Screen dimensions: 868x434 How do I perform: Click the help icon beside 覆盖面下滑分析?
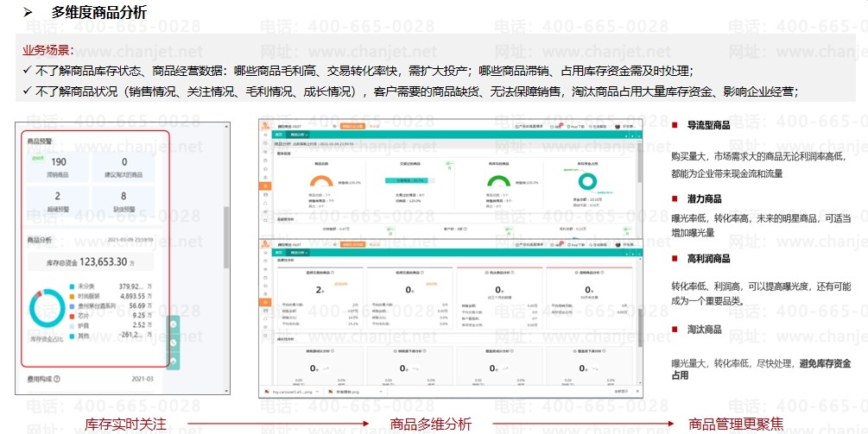[602, 350]
